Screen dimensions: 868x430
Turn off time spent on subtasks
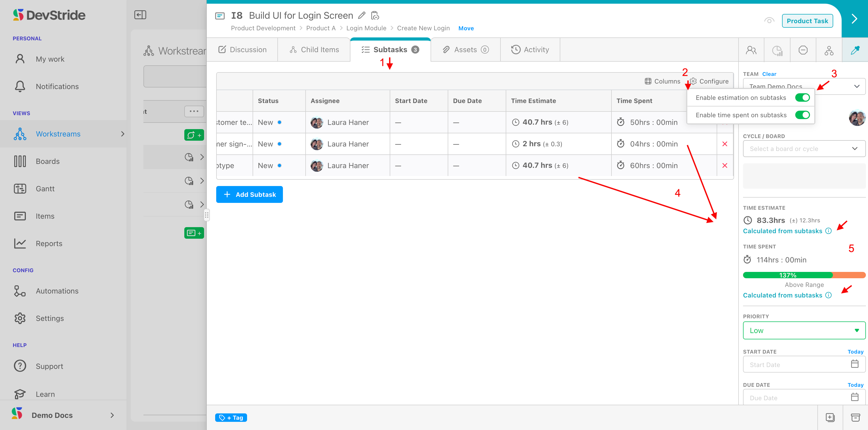pos(802,115)
